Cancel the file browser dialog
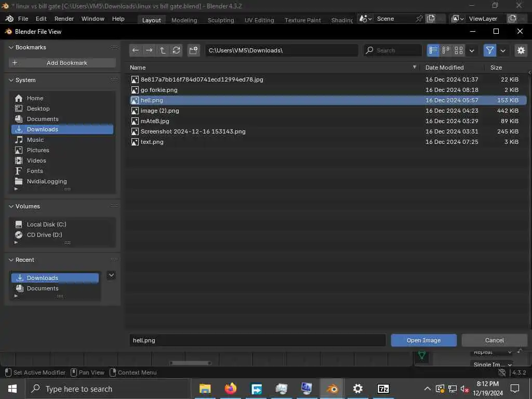 (x=495, y=340)
